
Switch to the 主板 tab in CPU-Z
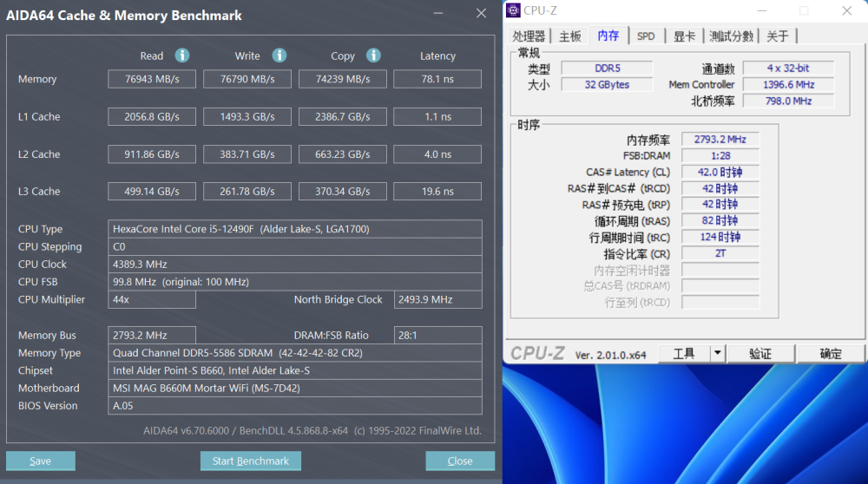tap(570, 36)
